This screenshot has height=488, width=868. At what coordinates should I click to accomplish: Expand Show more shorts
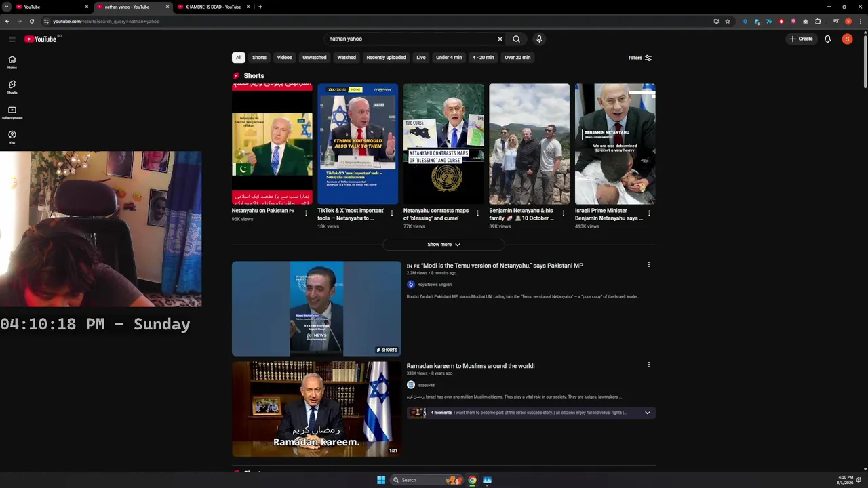click(x=443, y=245)
